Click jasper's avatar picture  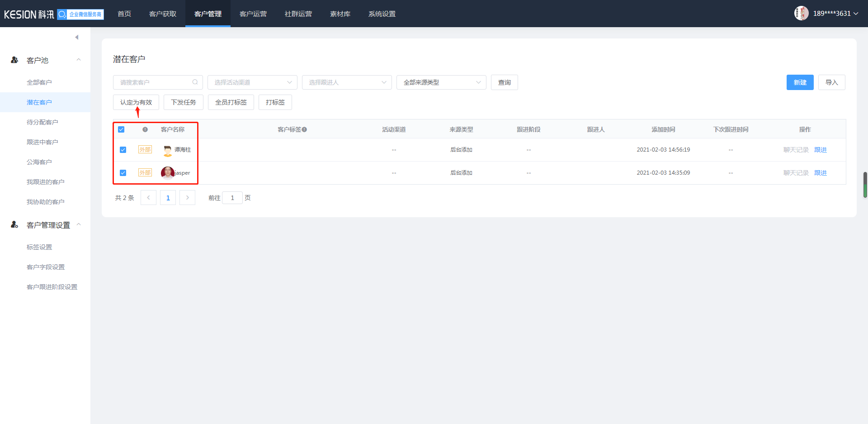coord(167,173)
